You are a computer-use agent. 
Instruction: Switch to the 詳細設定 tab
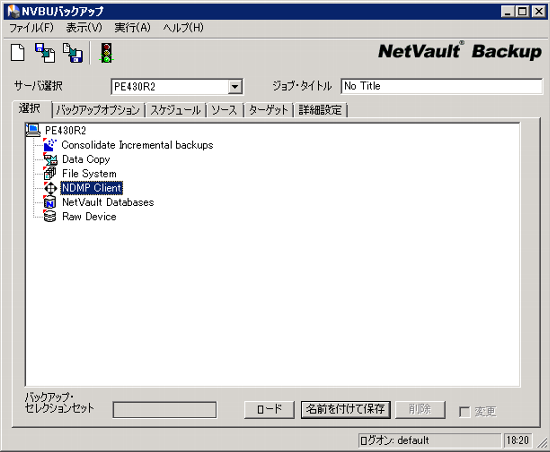pyautogui.click(x=320, y=110)
